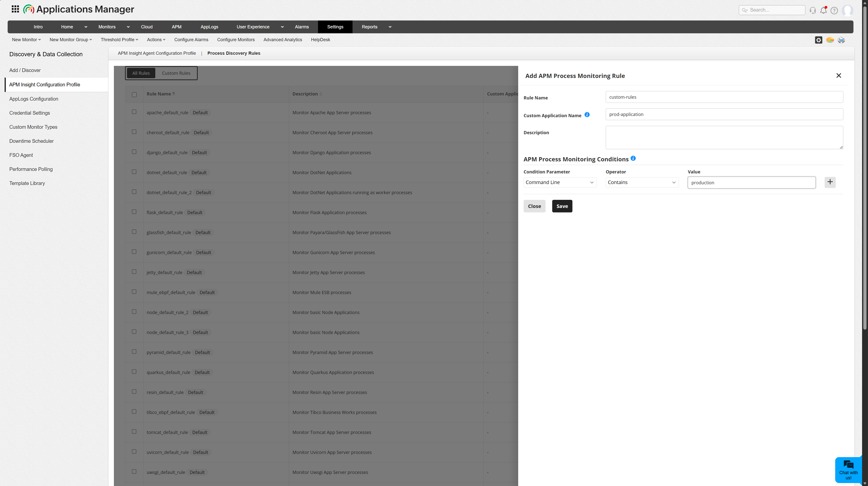
Task: Click the top Search box
Action: [772, 10]
